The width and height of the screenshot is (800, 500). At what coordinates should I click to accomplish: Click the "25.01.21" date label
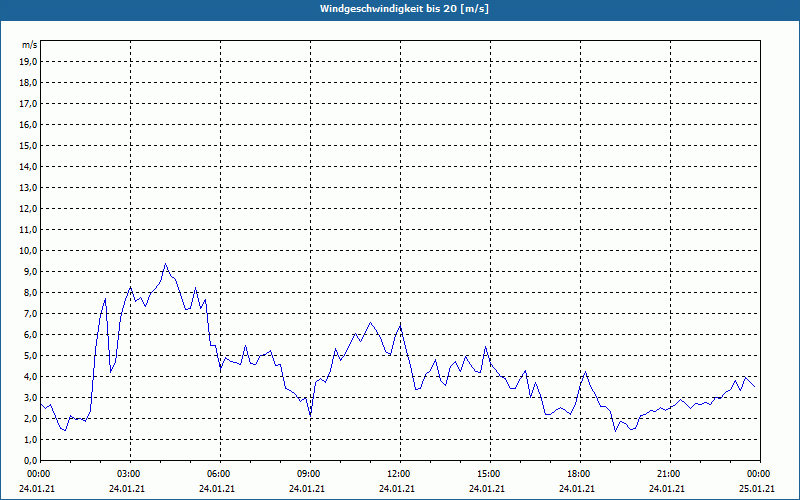757,488
